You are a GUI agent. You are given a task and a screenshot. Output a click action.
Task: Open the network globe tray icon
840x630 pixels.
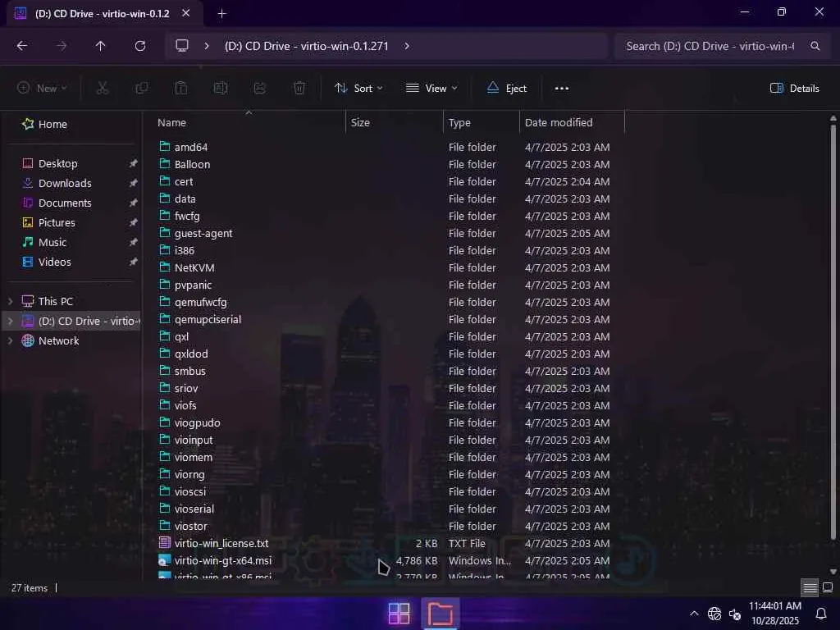pos(714,614)
